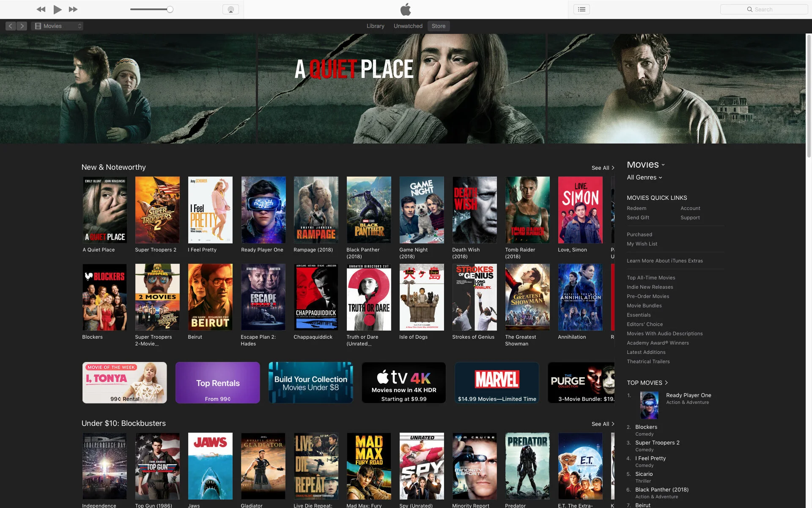
Task: Open Academy Award Winners link
Action: pos(658,343)
